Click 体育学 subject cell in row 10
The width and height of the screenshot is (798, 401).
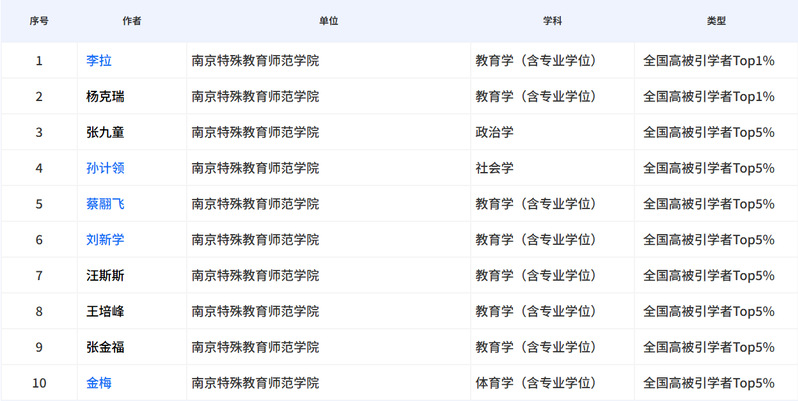[x=535, y=383]
